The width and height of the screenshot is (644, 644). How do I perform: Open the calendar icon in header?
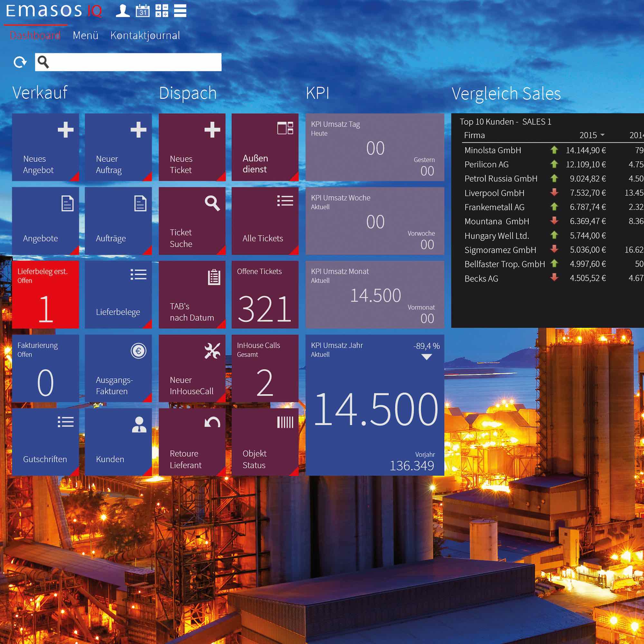(143, 11)
